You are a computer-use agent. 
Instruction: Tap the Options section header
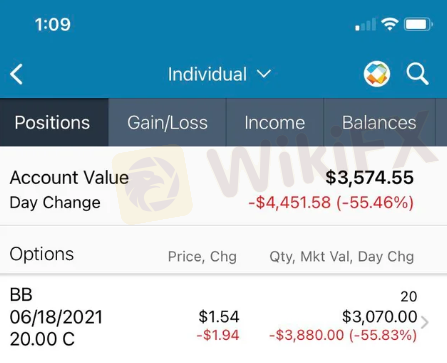[x=42, y=254]
